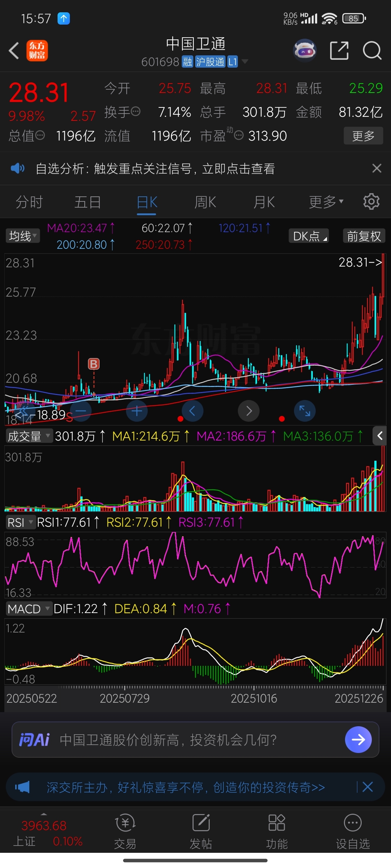Open the DK点 selector
Screen dimensions: 391x868
point(309,236)
